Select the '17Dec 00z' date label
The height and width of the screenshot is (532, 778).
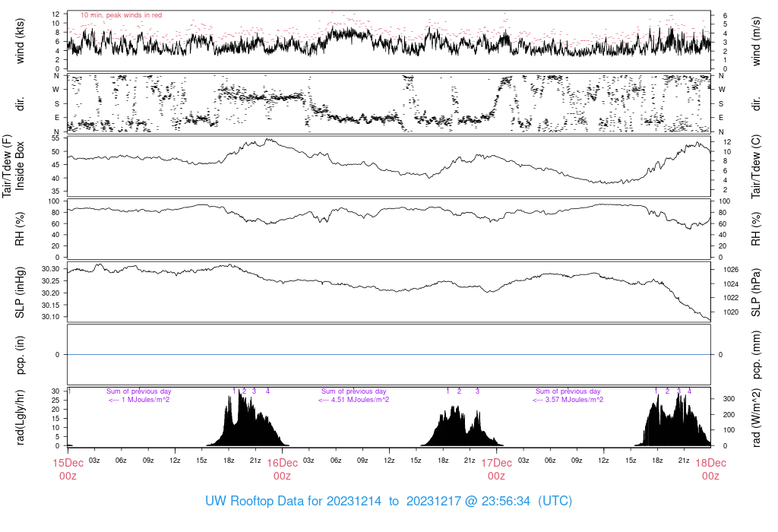click(497, 470)
